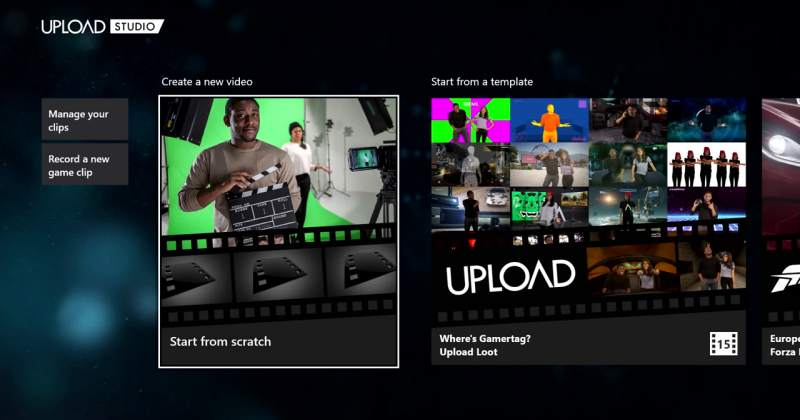Pick the green monster face thumbnail

tap(550, 208)
